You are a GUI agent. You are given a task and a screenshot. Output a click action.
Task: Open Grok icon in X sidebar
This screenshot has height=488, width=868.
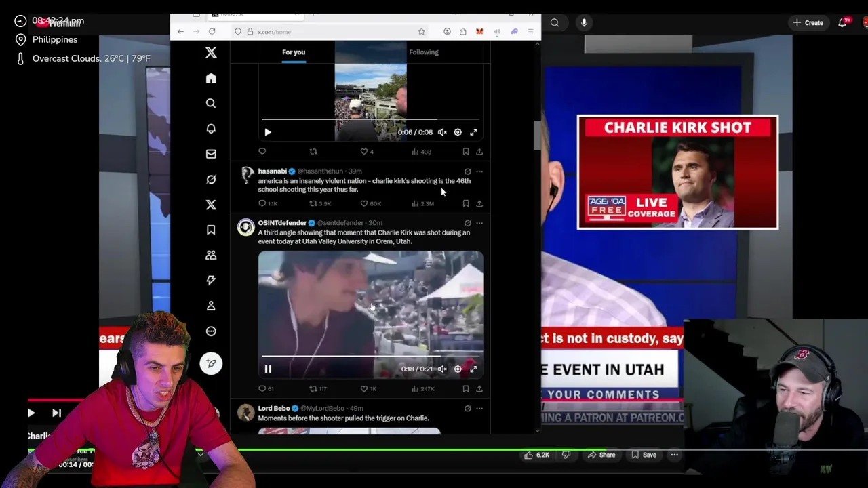click(211, 179)
